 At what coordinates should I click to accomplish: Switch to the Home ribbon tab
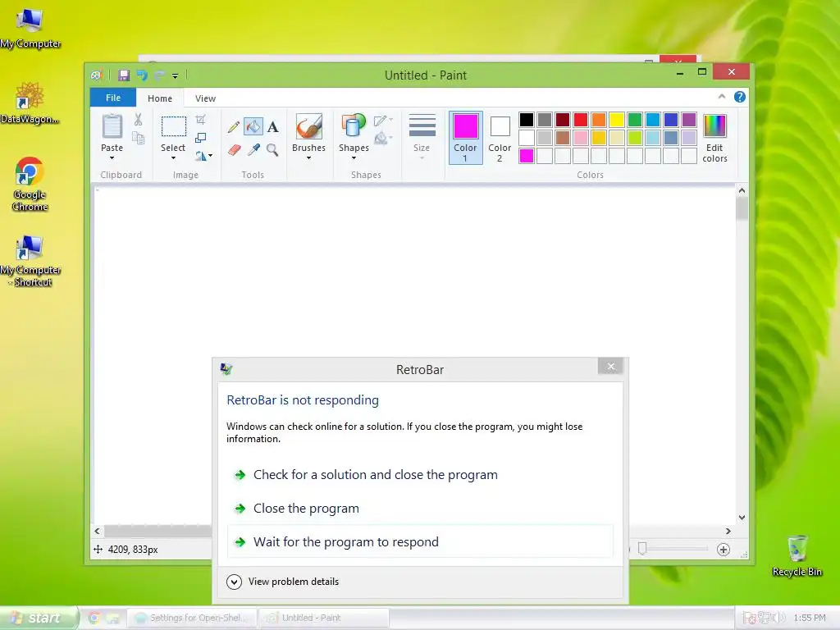[x=160, y=98]
